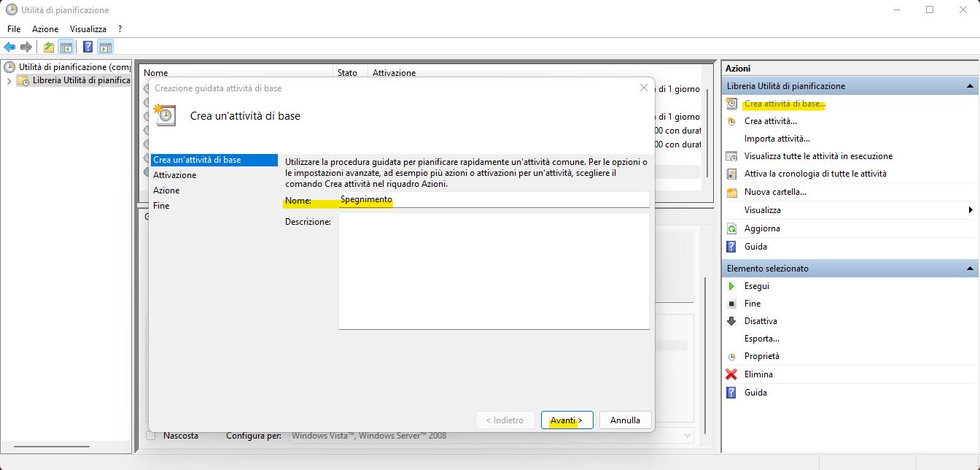Click the Elimina red X icon
The width and height of the screenshot is (980, 470).
point(731,374)
